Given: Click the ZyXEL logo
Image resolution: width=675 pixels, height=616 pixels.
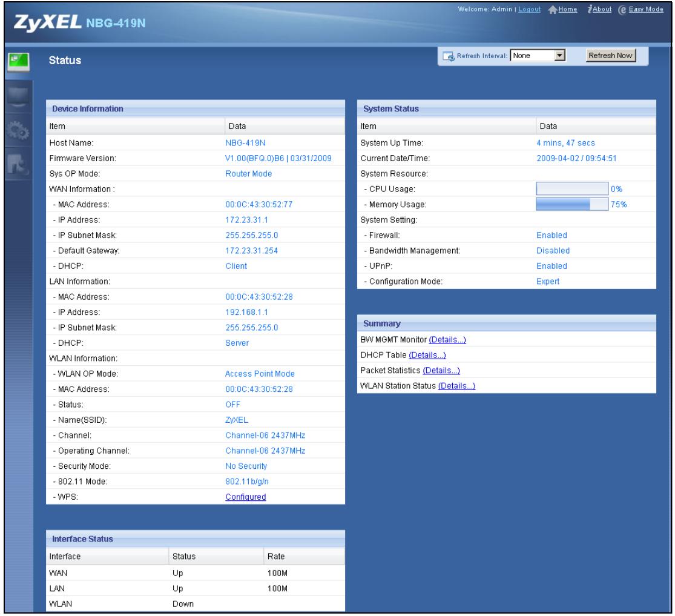Looking at the screenshot, I should (x=47, y=22).
